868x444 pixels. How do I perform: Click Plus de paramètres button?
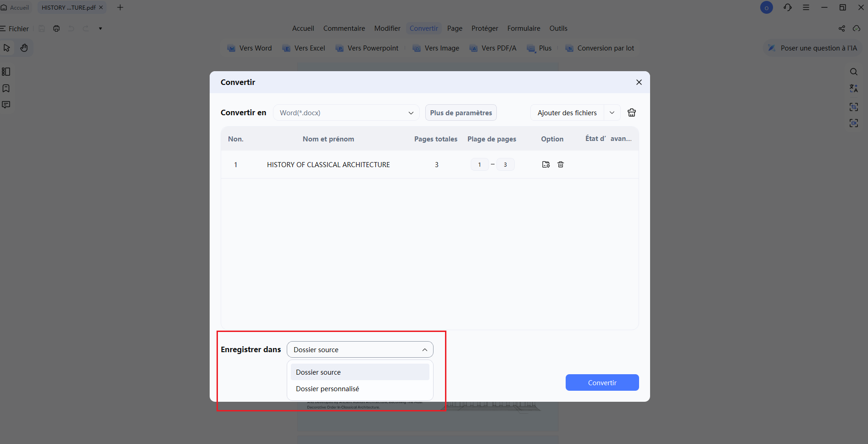coord(461,112)
